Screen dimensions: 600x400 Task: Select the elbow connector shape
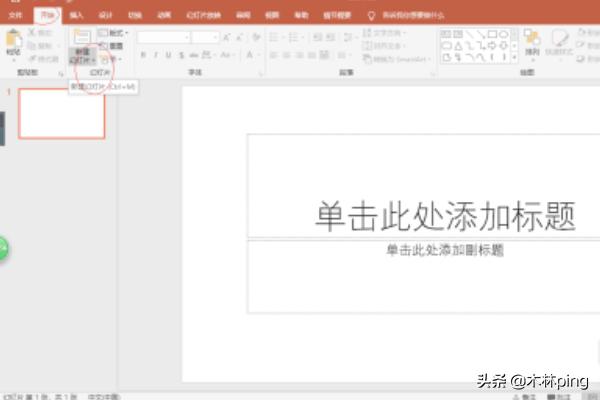click(x=470, y=46)
